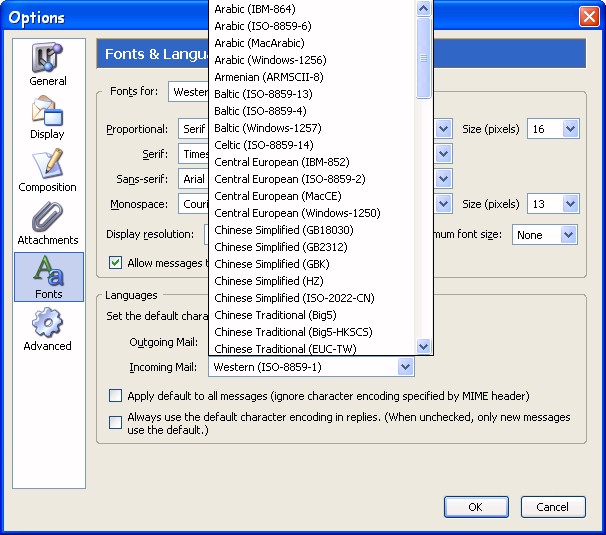
Task: Toggle Allow messages checkbox
Action: [115, 263]
